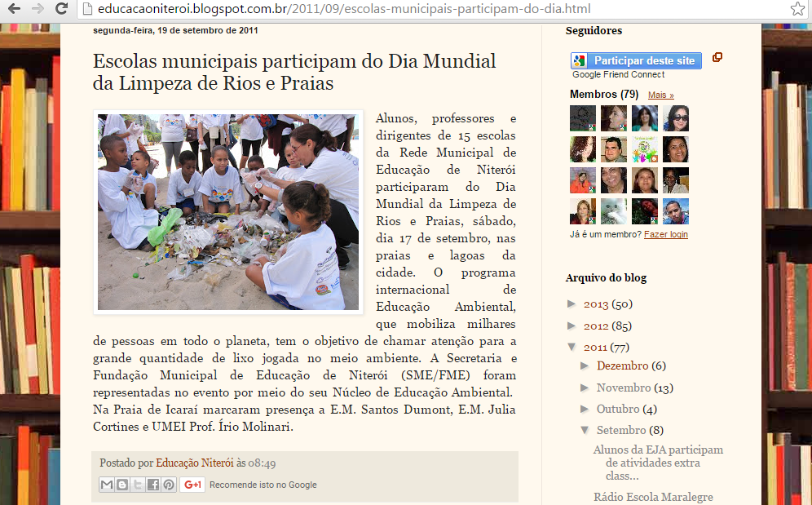This screenshot has height=505, width=812.
Task: Click the browser address bar URL
Action: click(344, 9)
